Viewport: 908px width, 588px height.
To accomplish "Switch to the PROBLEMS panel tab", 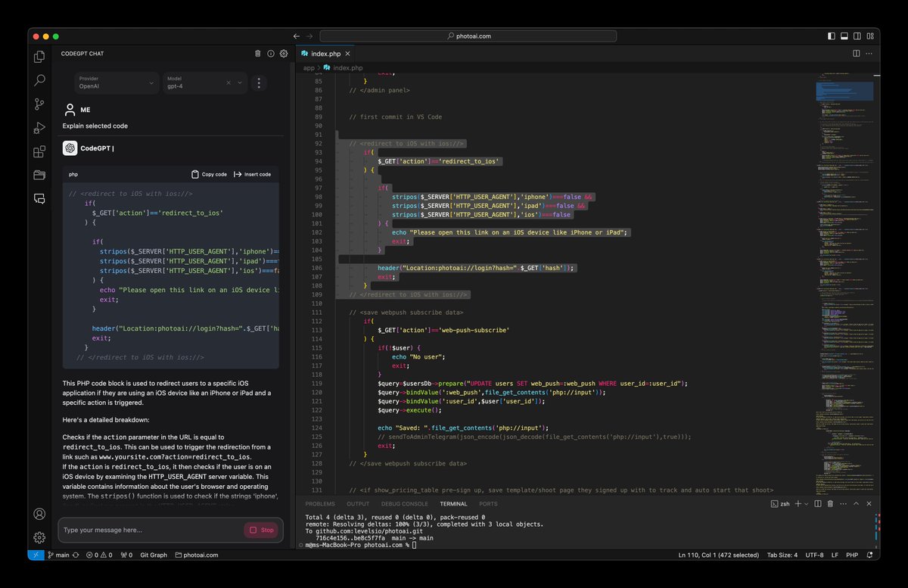I will pyautogui.click(x=320, y=503).
